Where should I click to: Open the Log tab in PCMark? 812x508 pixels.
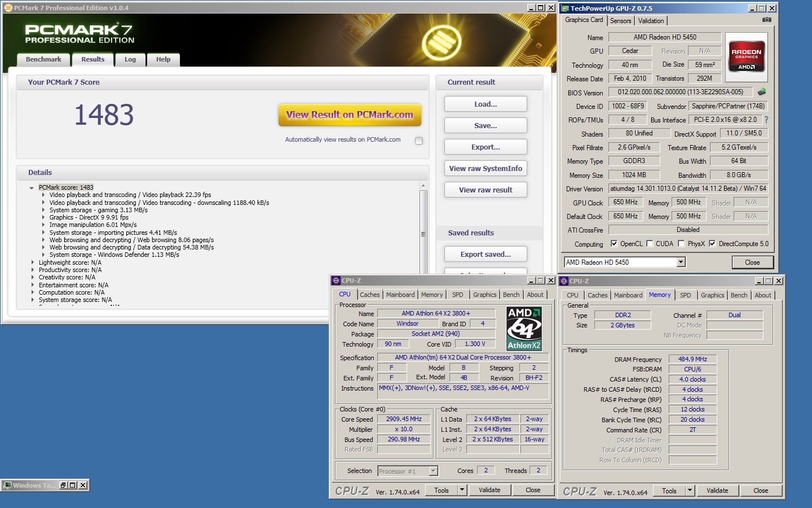(130, 59)
